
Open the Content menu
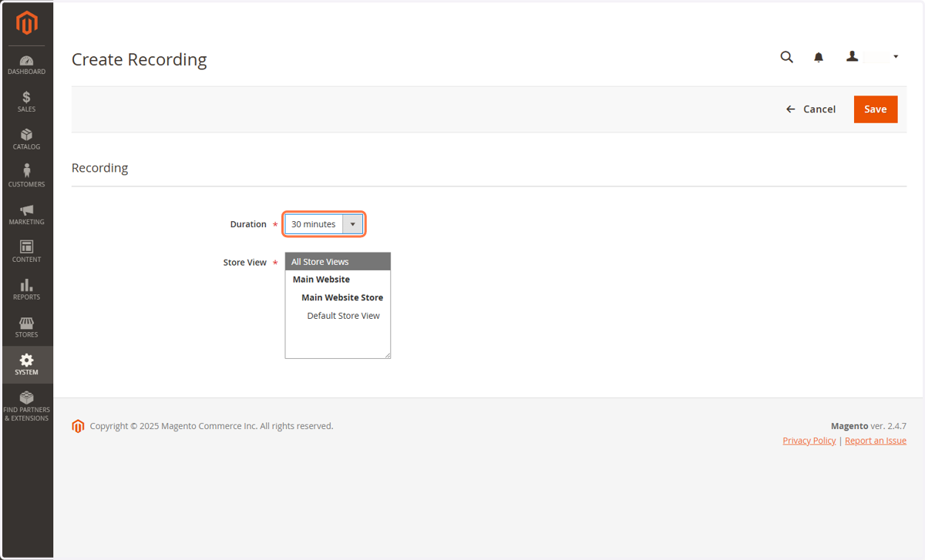[27, 252]
